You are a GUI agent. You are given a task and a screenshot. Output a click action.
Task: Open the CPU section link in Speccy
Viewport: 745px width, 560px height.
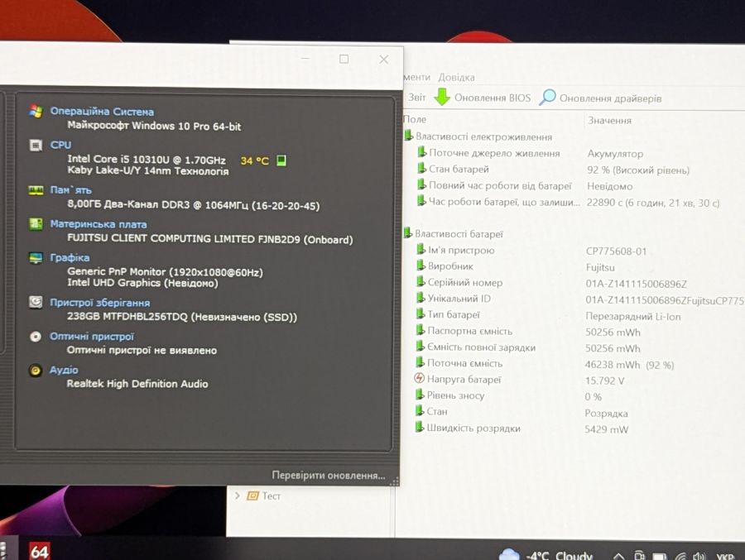[60, 145]
